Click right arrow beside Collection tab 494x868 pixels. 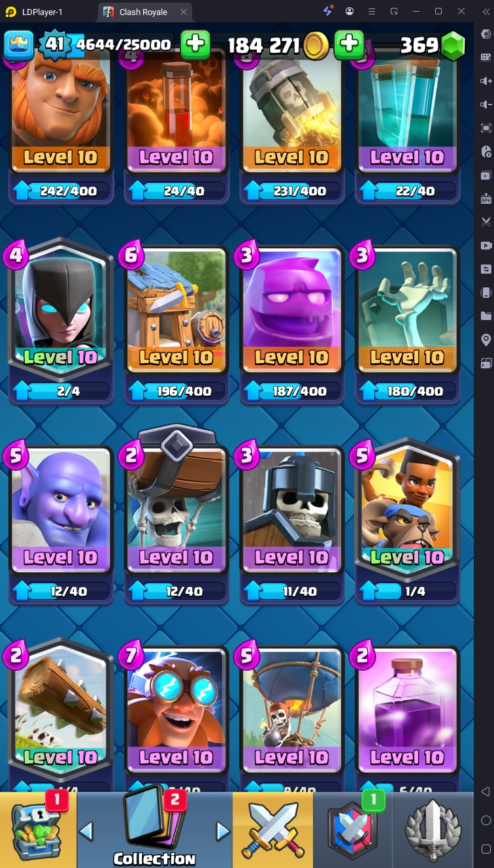223,831
